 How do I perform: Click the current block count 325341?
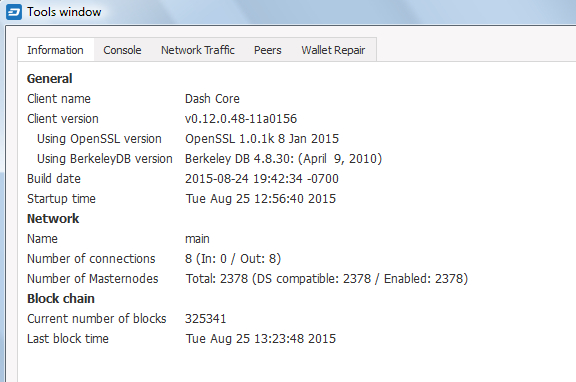coord(205,319)
